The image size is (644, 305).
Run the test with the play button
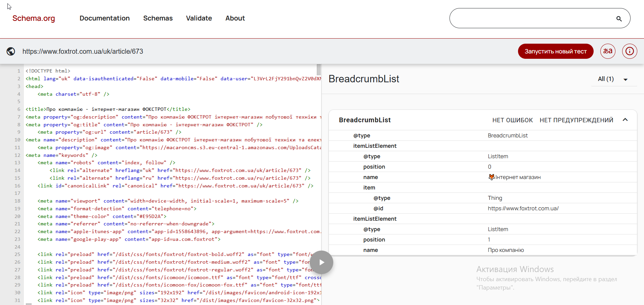click(321, 262)
